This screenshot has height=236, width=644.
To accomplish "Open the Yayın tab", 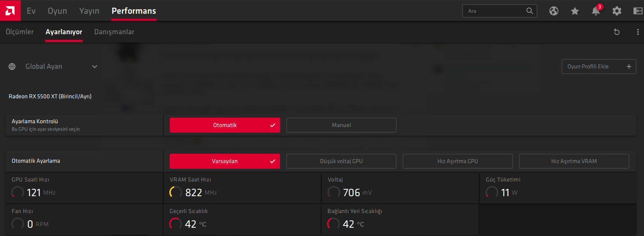I will click(x=89, y=11).
